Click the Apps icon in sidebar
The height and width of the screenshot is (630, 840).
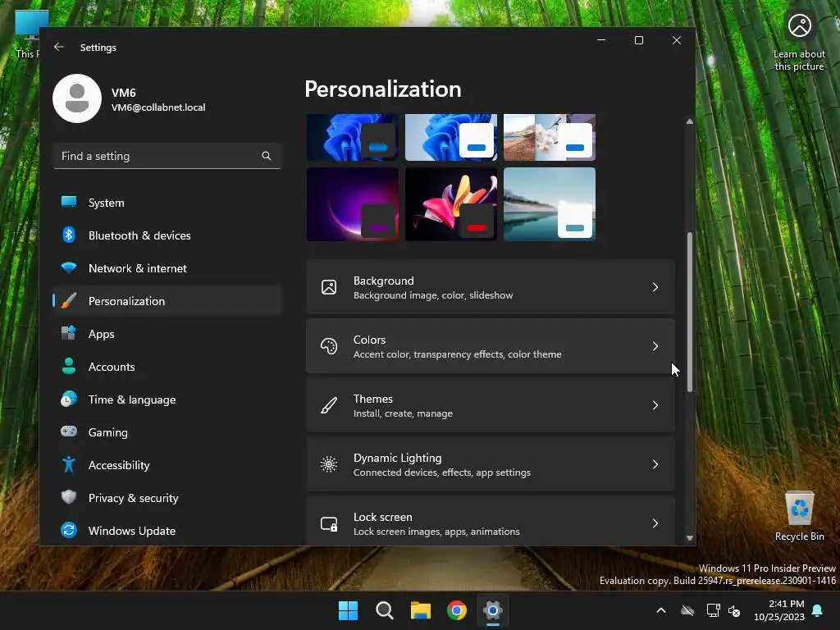pos(69,333)
